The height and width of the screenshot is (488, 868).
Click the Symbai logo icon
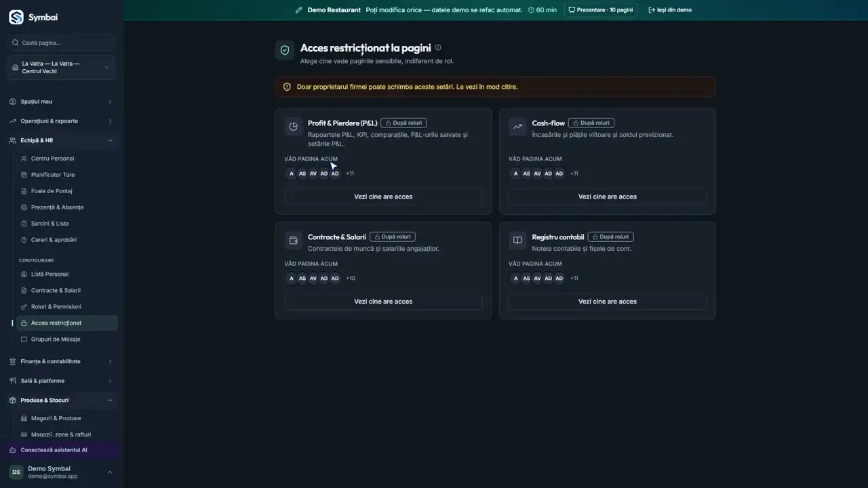coord(16,17)
